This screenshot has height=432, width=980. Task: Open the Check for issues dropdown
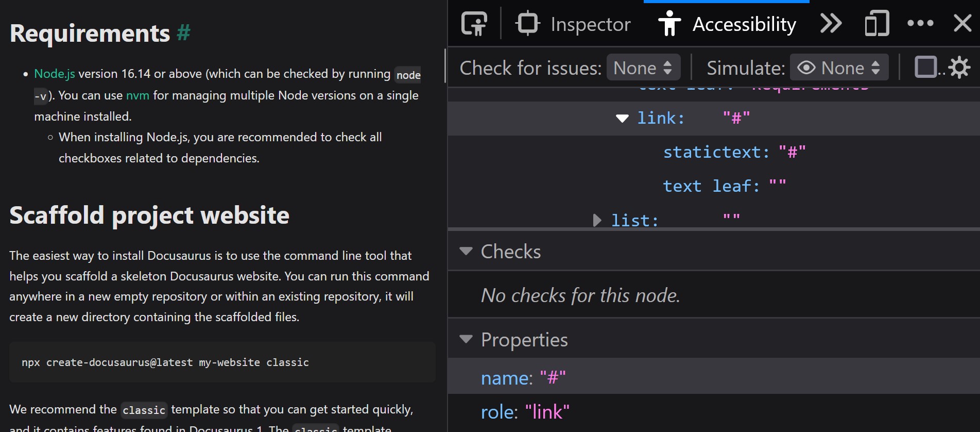coord(643,68)
